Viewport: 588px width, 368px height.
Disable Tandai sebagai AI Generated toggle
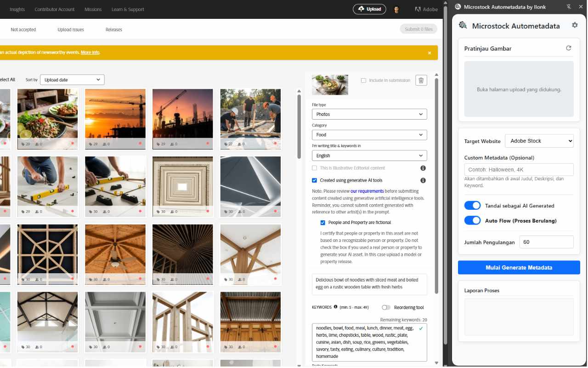(472, 206)
